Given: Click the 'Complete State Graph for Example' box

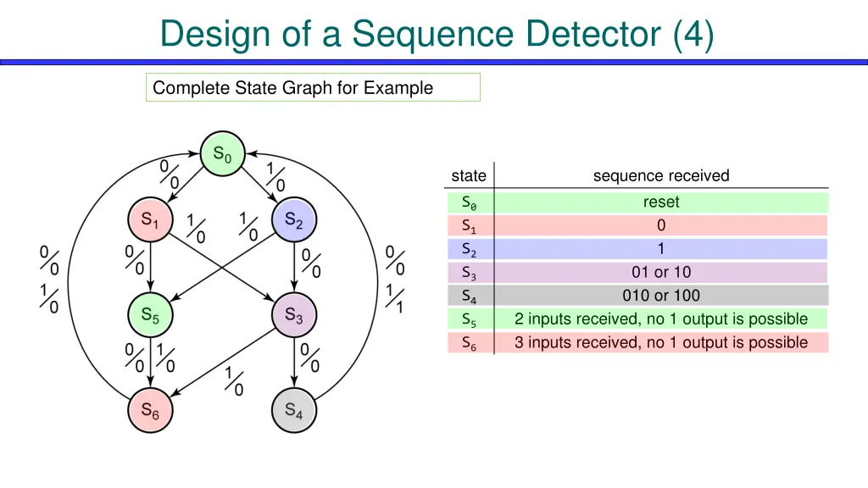Looking at the screenshot, I should [x=314, y=87].
